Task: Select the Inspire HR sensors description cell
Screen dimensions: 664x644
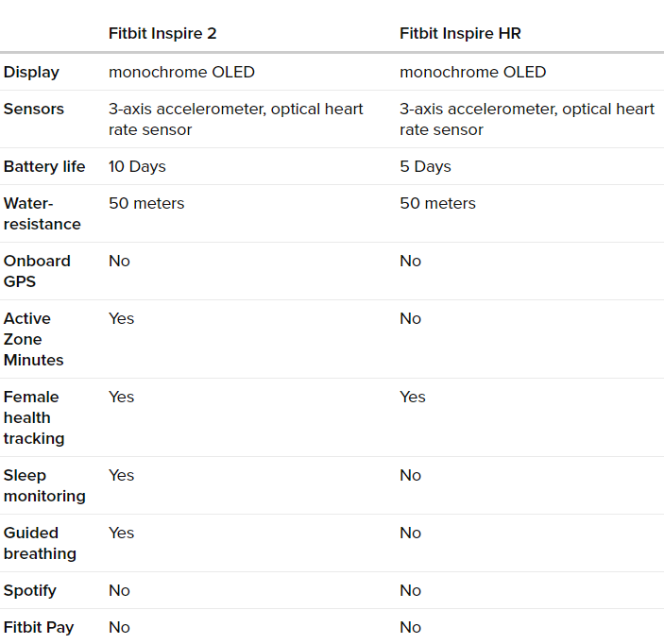Action: click(x=527, y=119)
